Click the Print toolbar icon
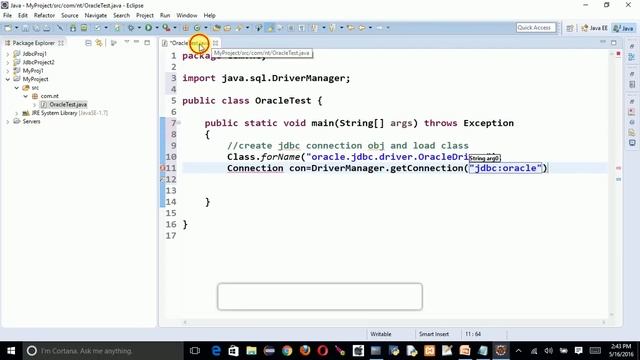 click(47, 28)
